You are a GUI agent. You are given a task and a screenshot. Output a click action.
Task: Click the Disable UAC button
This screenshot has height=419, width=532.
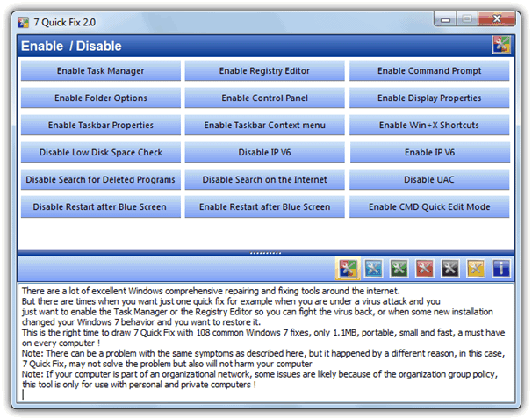(x=429, y=179)
